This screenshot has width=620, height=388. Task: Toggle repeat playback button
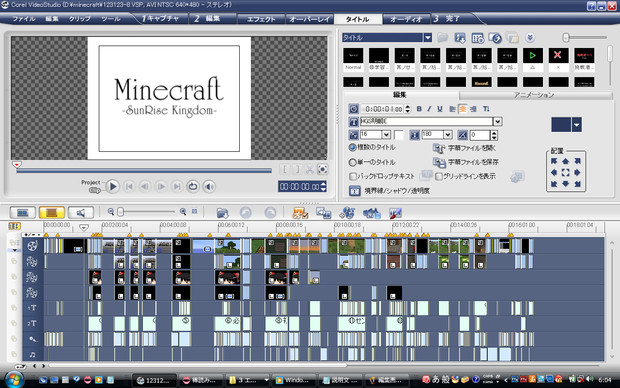(x=193, y=186)
